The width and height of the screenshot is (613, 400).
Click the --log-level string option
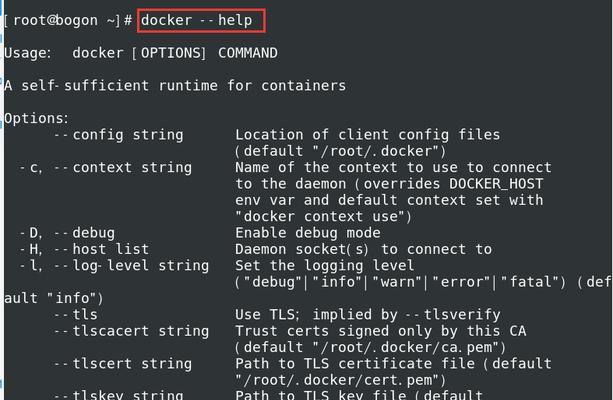point(131,266)
